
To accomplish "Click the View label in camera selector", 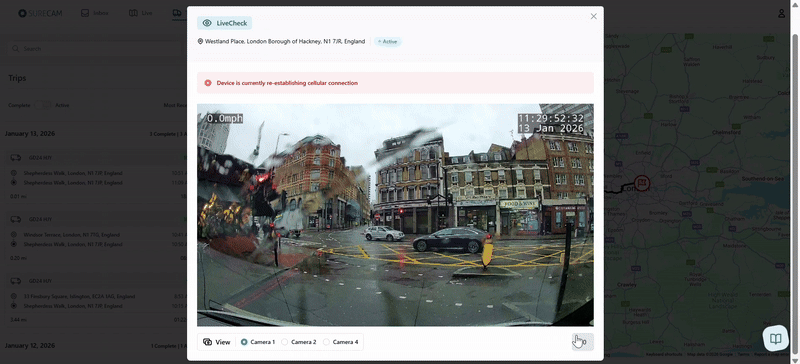I will (x=222, y=342).
